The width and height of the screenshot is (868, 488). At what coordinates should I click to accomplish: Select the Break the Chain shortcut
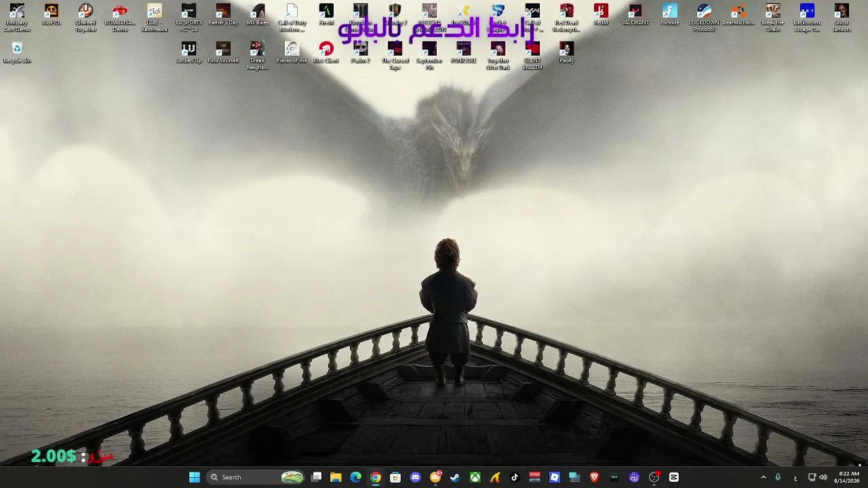(x=772, y=18)
